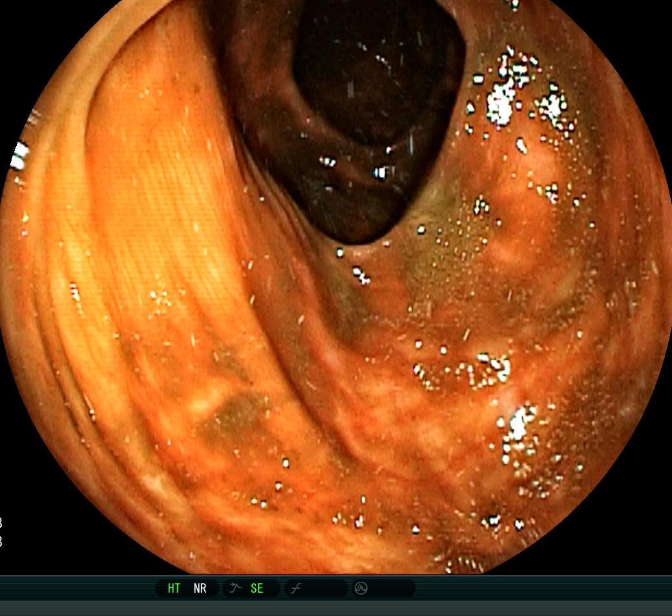Click the crossed S-curve icon

(296, 589)
